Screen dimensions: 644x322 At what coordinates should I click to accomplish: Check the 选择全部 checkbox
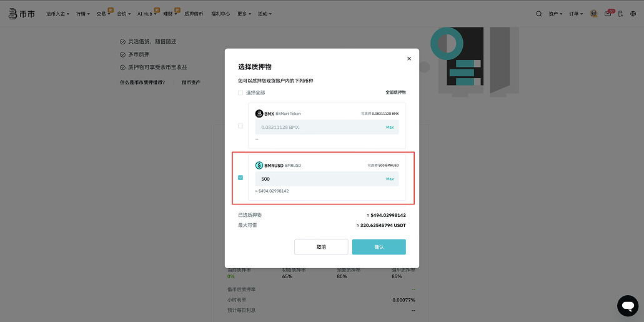click(240, 93)
